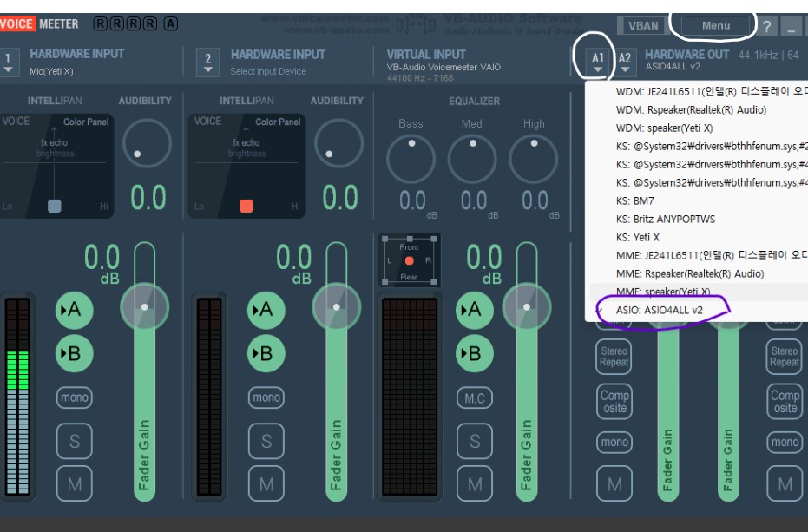Toggle bus A on hardware input 2
The width and height of the screenshot is (808, 532).
pyautogui.click(x=266, y=311)
